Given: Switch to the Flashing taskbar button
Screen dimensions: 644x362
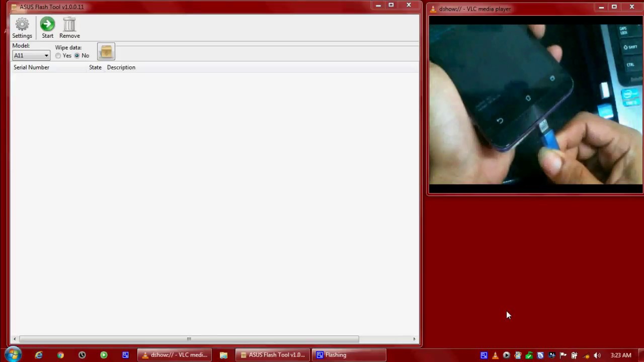Looking at the screenshot, I should [349, 355].
